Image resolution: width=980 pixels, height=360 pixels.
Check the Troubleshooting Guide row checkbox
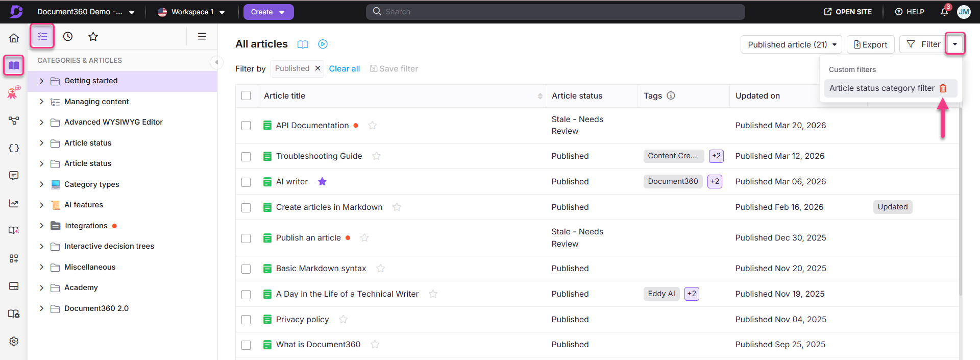tap(246, 156)
